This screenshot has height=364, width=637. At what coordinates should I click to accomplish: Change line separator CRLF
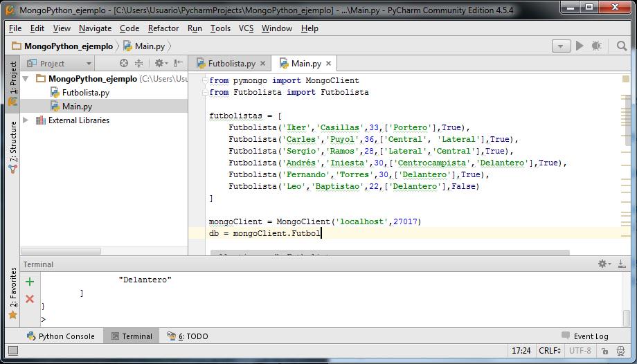click(550, 351)
